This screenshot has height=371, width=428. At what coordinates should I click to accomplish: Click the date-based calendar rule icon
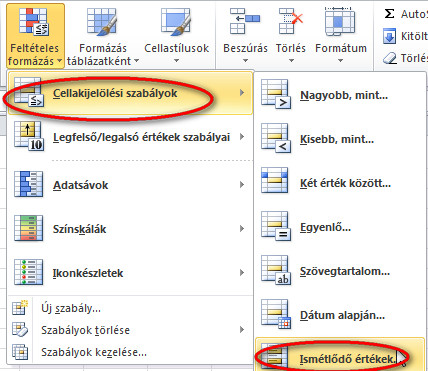(276, 314)
